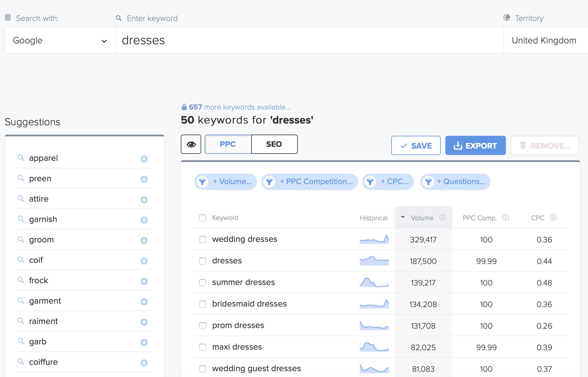Click the CPC column info icon
Image resolution: width=588 pixels, height=377 pixels.
[553, 217]
